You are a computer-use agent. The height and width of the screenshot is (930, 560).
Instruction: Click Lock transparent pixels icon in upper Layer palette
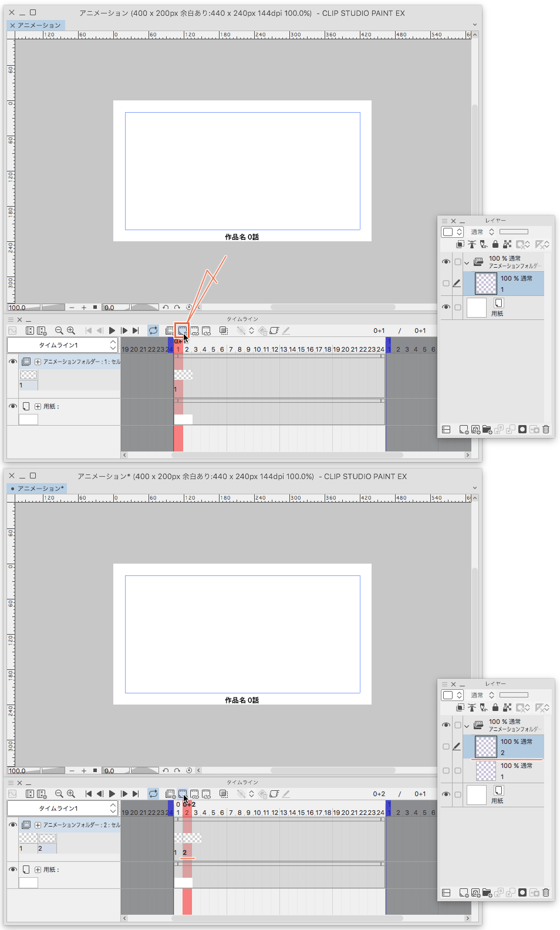(507, 244)
